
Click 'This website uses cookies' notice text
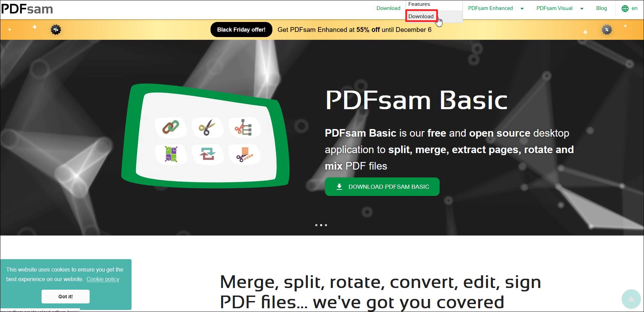click(x=65, y=274)
